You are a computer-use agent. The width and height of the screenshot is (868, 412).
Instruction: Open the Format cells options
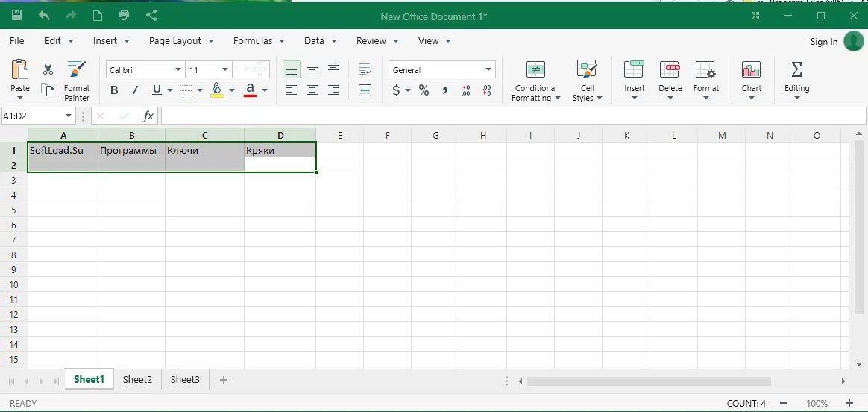(x=705, y=81)
